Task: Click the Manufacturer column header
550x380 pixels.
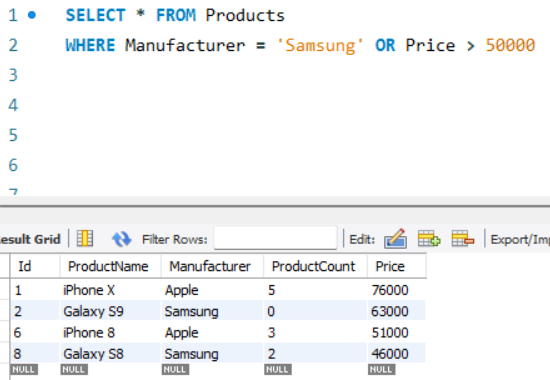Action: (212, 266)
